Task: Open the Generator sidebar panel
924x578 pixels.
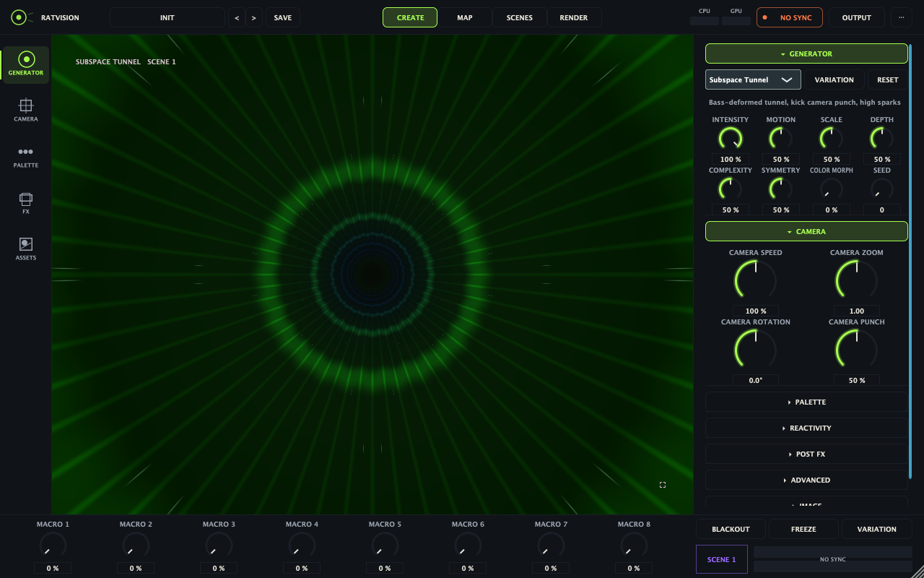Action: [26, 64]
